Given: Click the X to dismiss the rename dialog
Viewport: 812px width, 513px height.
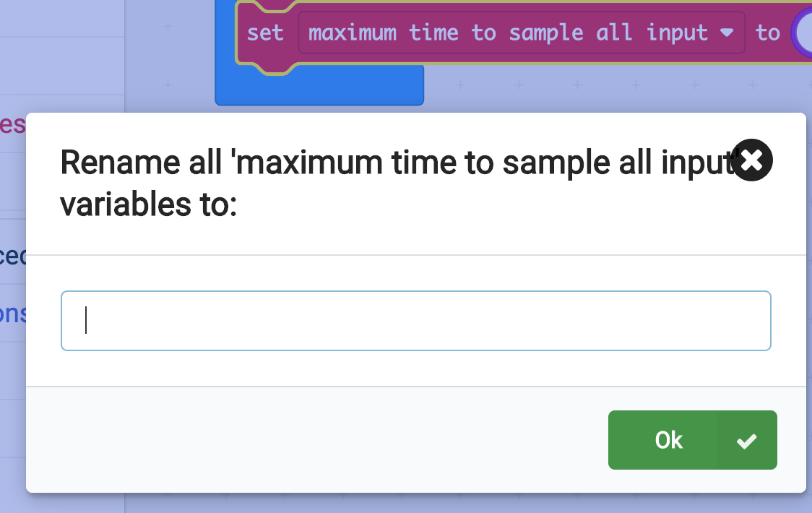Looking at the screenshot, I should 751,160.
